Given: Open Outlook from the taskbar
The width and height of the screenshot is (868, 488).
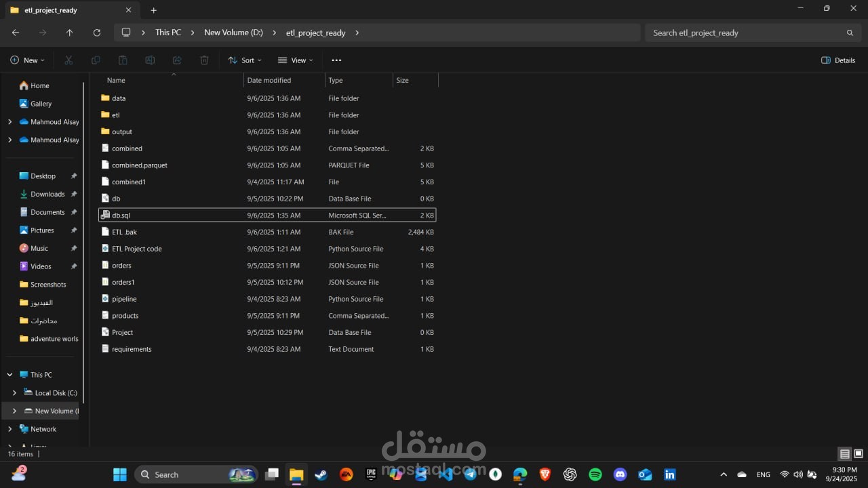Looking at the screenshot, I should [x=645, y=474].
